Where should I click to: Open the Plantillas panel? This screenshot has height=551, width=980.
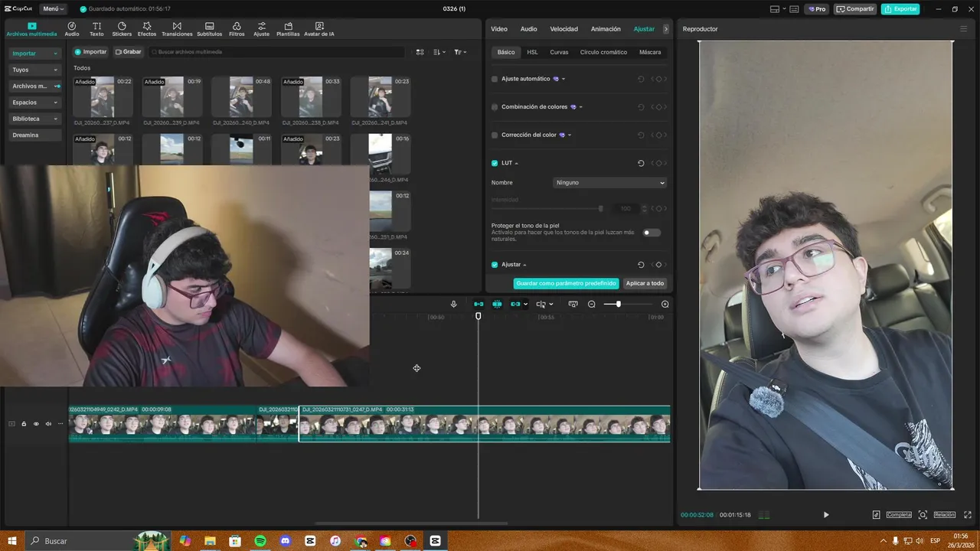pyautogui.click(x=288, y=29)
